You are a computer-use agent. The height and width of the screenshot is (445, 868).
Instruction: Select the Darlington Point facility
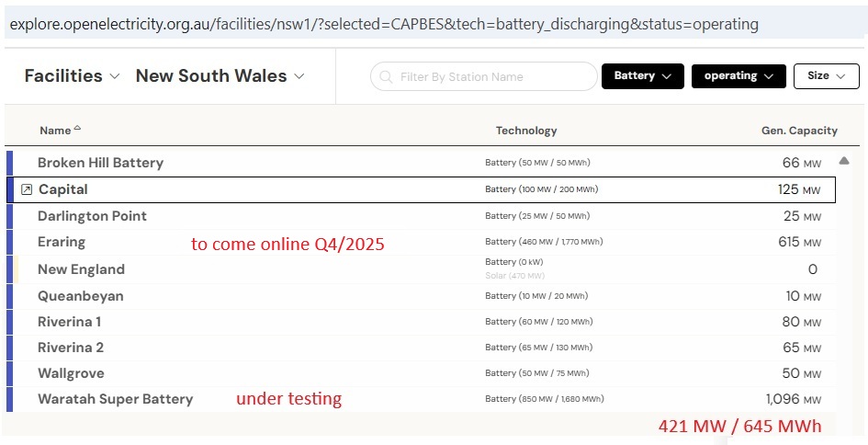point(92,216)
